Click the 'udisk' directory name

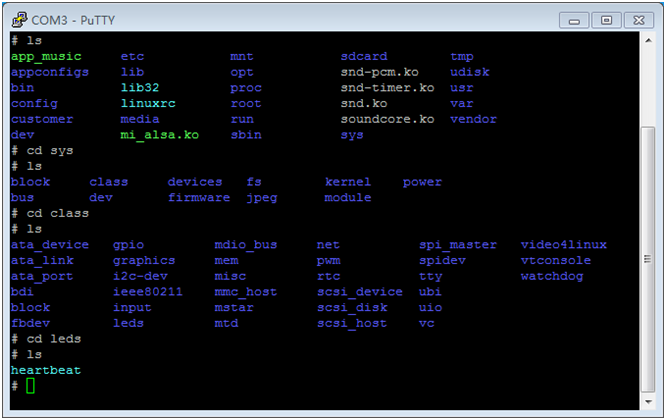tap(470, 72)
